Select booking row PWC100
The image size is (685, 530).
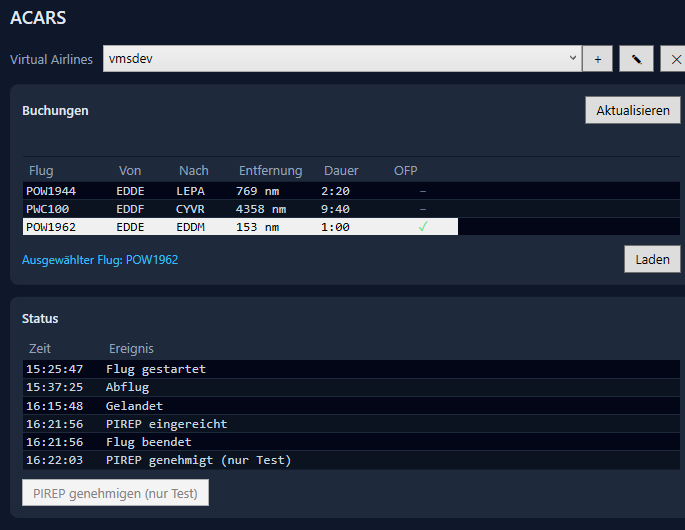click(351, 209)
